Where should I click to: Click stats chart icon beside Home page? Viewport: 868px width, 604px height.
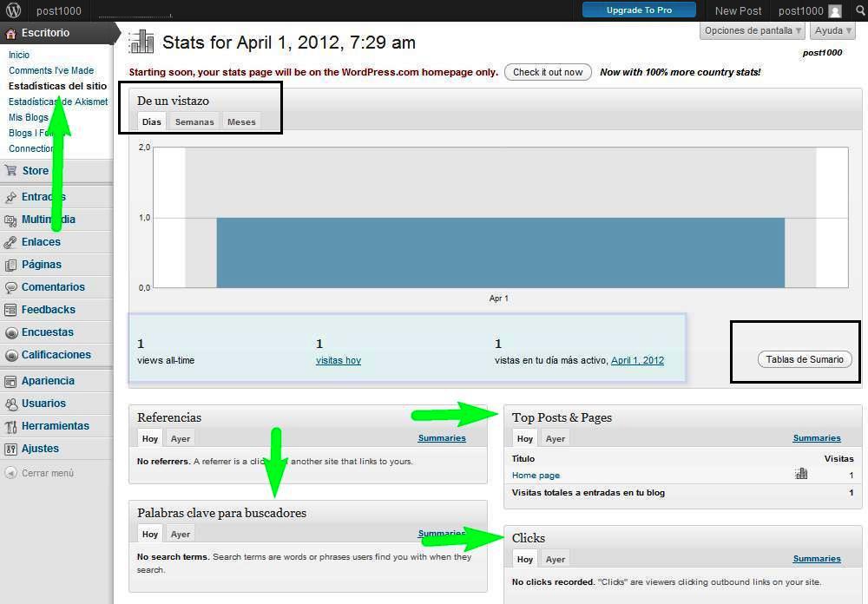click(x=800, y=474)
